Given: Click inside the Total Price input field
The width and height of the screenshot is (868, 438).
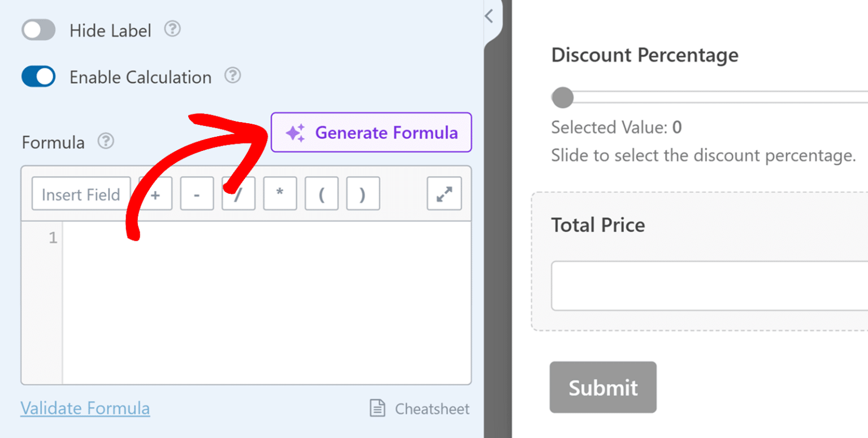Looking at the screenshot, I should click(x=706, y=285).
